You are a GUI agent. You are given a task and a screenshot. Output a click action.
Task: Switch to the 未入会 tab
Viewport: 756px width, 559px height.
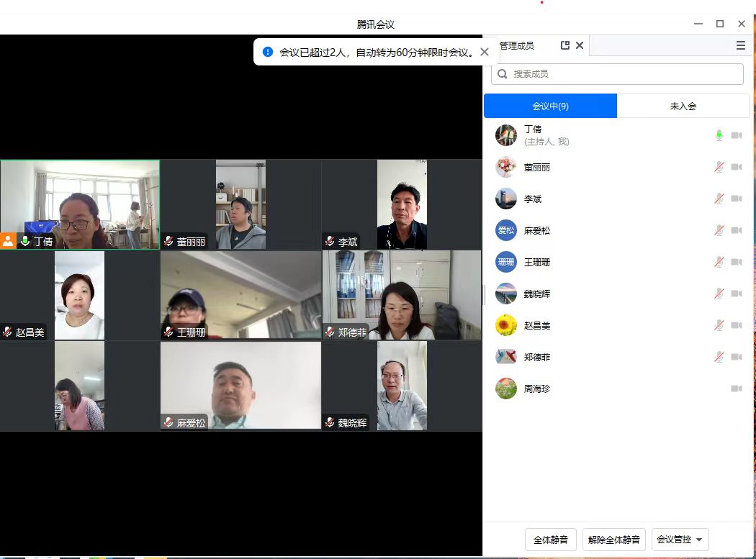683,106
